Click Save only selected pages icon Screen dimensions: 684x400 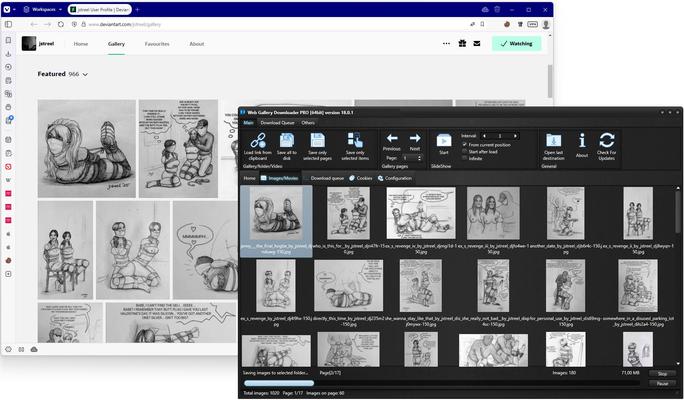pyautogui.click(x=318, y=141)
